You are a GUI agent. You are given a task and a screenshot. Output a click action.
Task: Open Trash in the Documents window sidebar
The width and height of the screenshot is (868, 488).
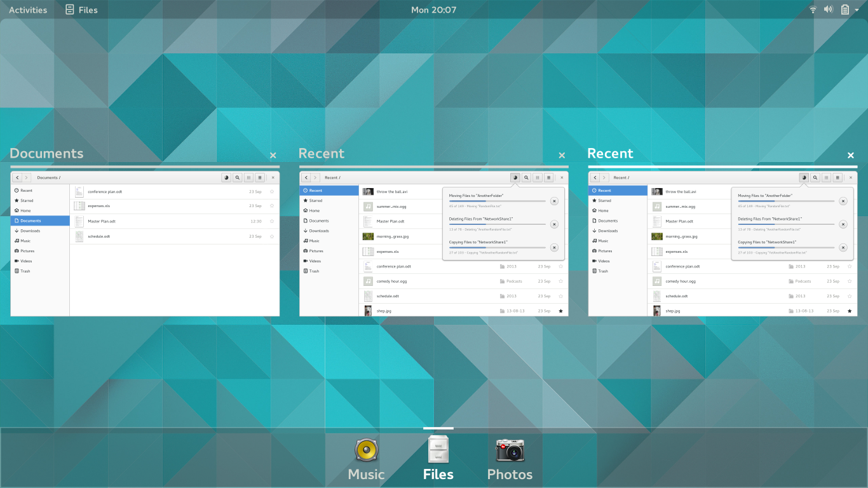(40, 271)
